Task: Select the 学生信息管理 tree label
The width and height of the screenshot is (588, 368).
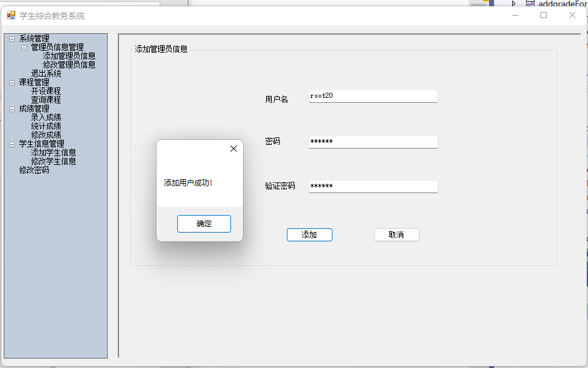Action: click(41, 144)
